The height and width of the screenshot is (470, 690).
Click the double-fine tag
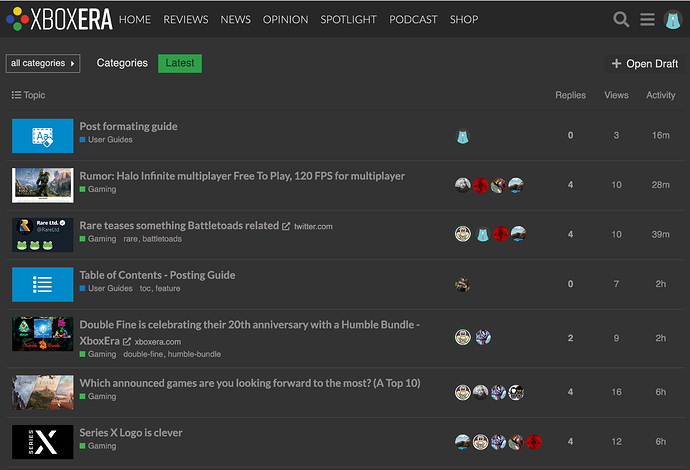pyautogui.click(x=143, y=354)
